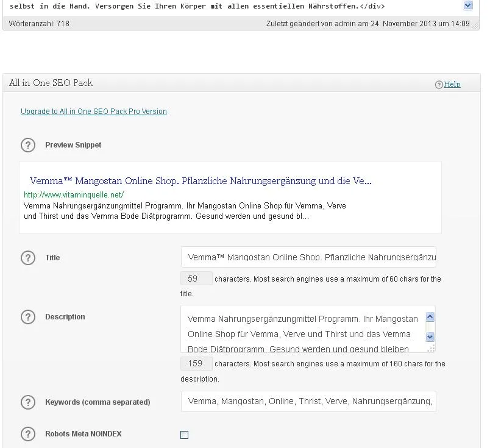
Task: Click the Keywords (comma separated) label
Action: (x=98, y=402)
